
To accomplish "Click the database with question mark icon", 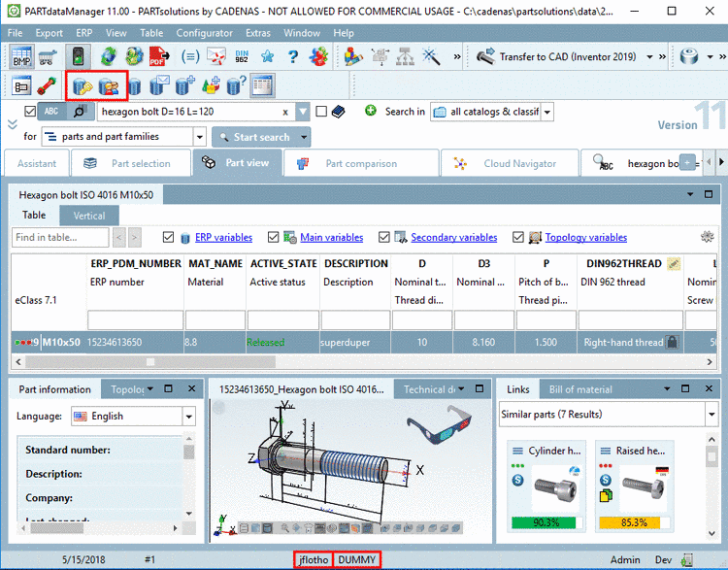I will (236, 86).
